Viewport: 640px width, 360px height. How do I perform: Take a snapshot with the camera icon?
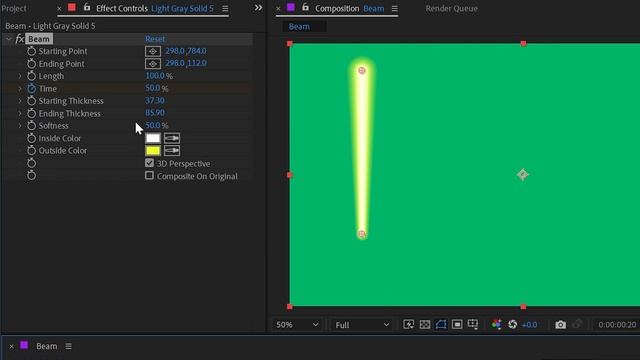coord(560,324)
